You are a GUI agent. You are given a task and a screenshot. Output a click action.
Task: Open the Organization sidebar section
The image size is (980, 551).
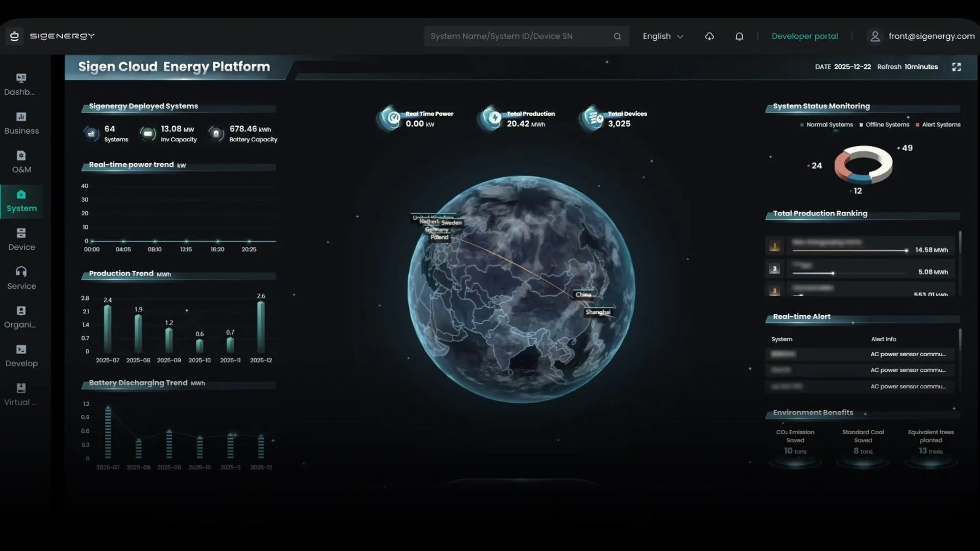[21, 317]
